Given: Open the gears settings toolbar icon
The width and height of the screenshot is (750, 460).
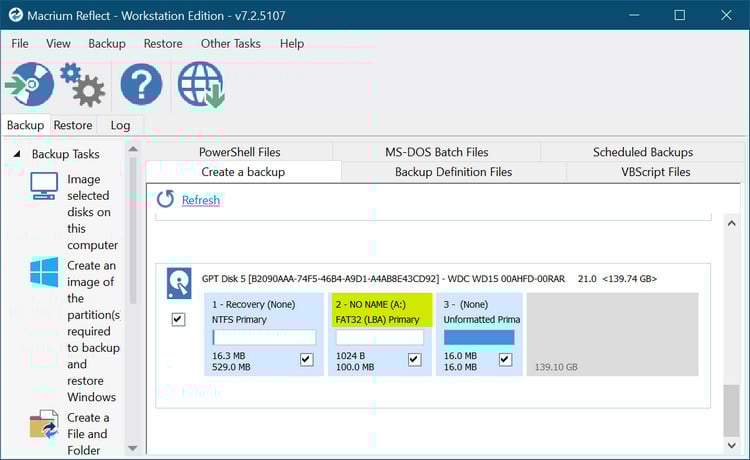Looking at the screenshot, I should [x=82, y=84].
